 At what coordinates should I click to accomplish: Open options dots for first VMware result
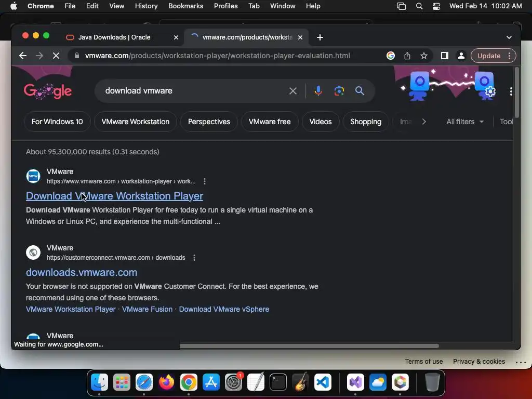pos(205,181)
